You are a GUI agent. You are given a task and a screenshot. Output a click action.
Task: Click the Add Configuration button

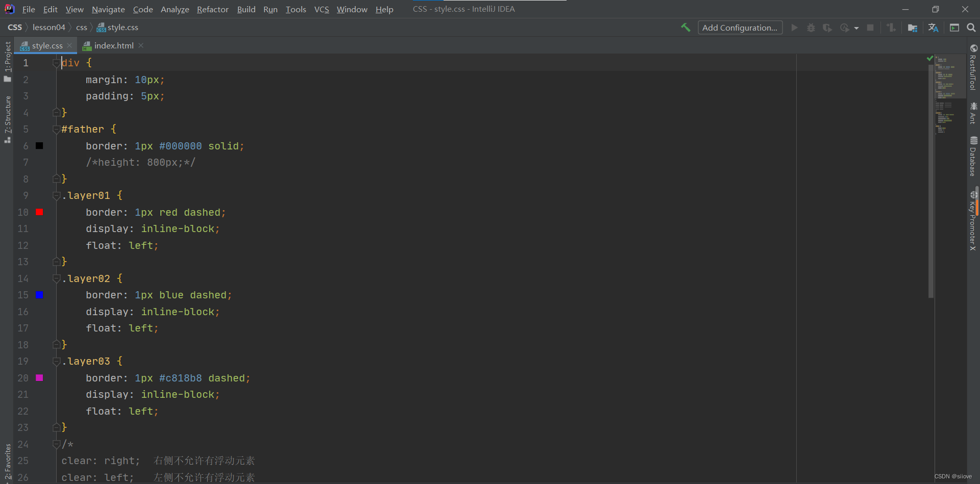740,28
